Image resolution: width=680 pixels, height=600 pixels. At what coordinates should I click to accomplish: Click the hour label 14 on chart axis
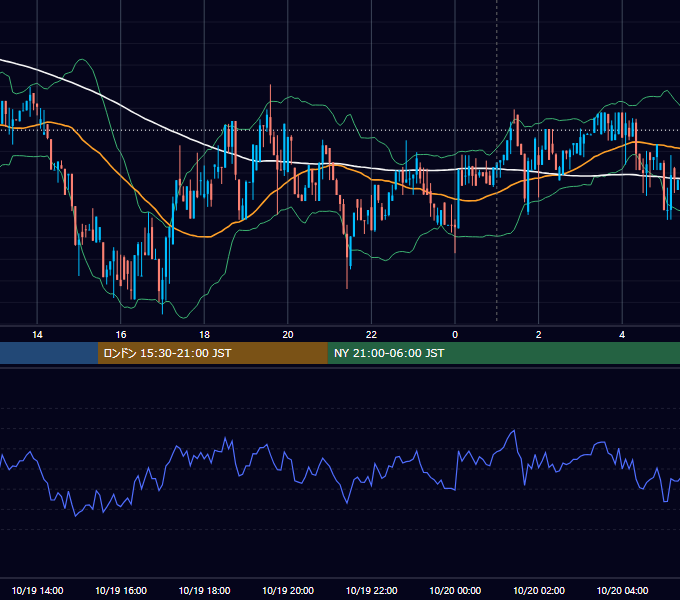(37, 335)
